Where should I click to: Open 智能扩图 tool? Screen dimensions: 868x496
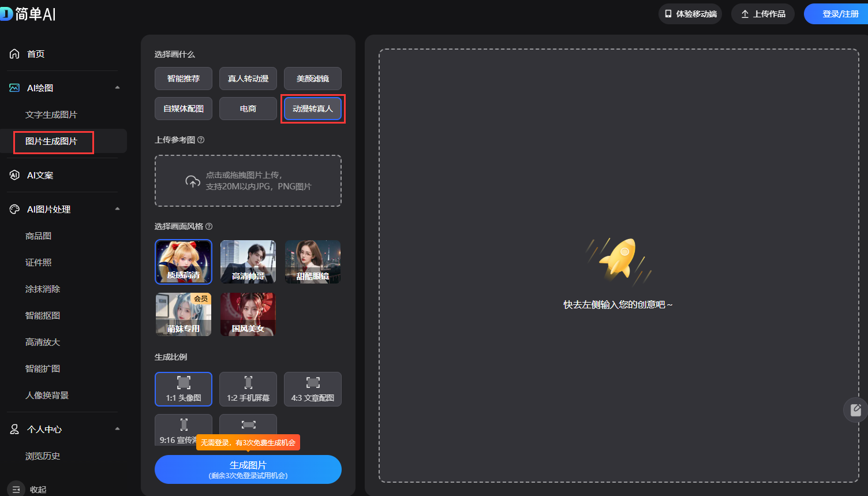coord(43,369)
